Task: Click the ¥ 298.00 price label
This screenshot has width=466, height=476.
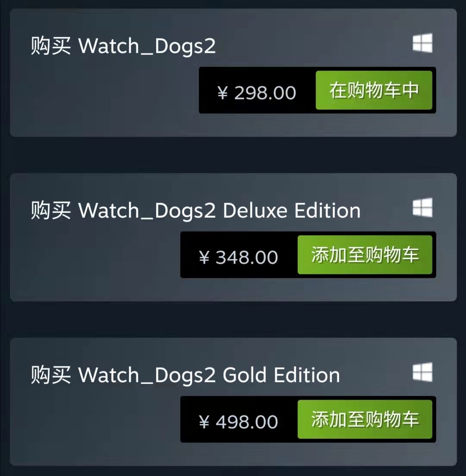Action: click(256, 92)
